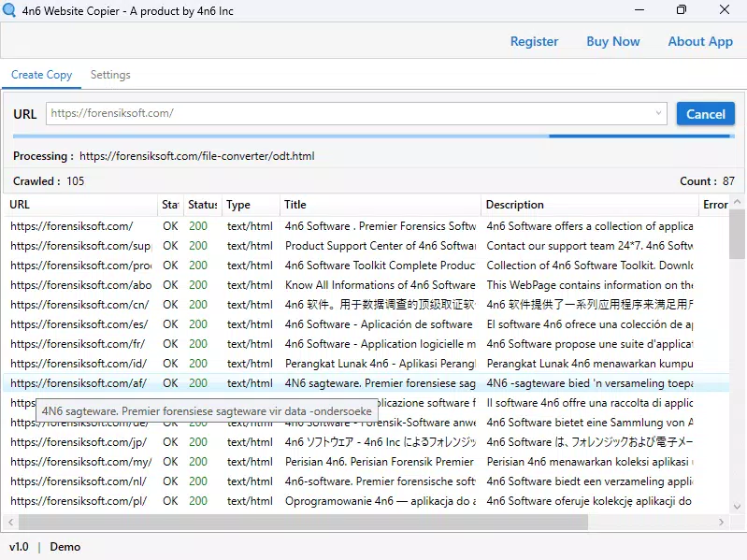Select the https://forensiksoft.com/pl/ row
Viewport: 747px width, 560px height.
(366, 501)
